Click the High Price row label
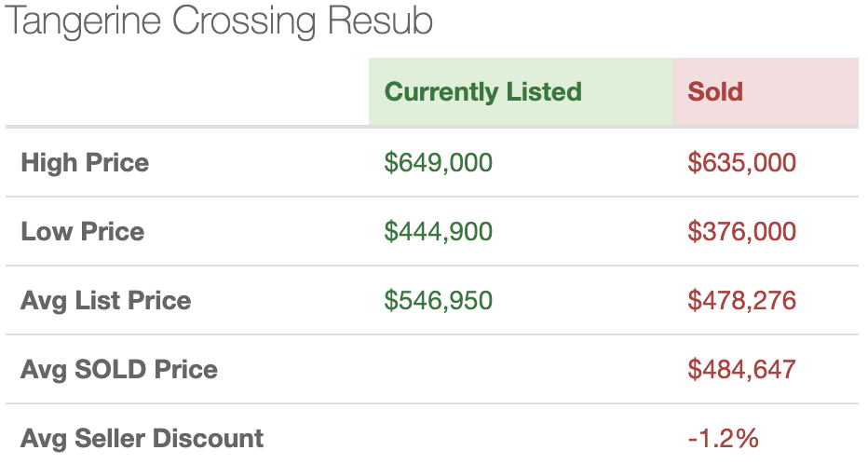868x464 pixels. click(85, 163)
